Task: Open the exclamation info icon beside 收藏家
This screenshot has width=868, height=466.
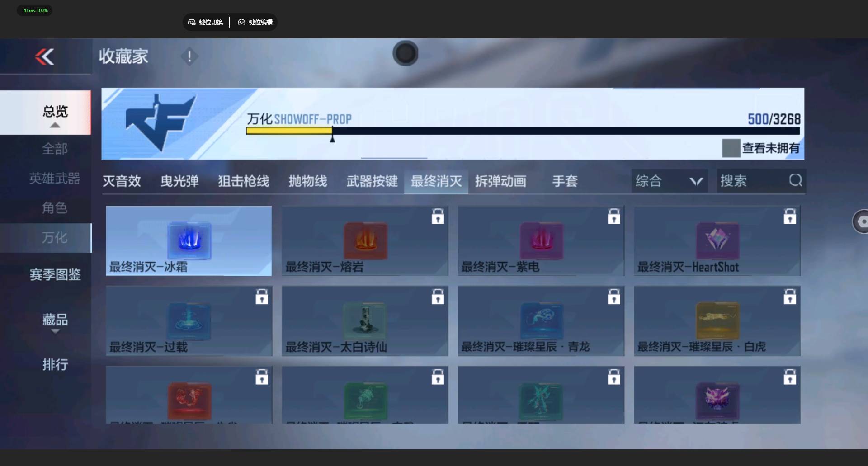Action: (x=189, y=56)
